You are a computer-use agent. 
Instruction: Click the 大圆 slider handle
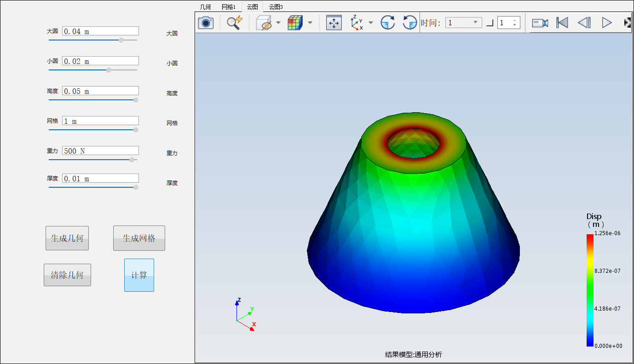[121, 40]
